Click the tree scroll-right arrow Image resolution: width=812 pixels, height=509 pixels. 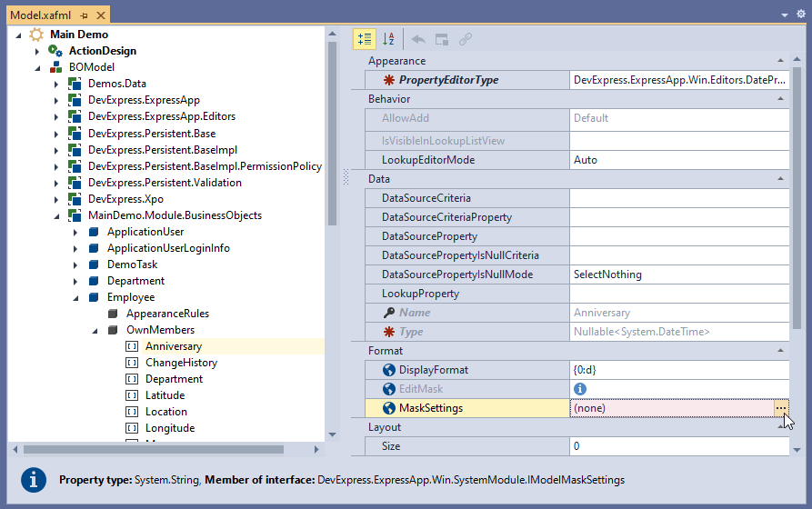coord(316,449)
